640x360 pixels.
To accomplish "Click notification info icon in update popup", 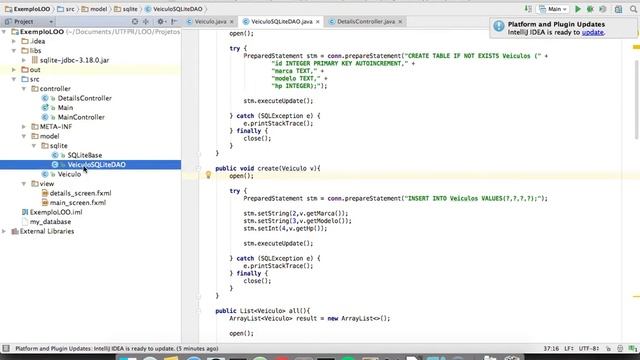I will 499,26.
